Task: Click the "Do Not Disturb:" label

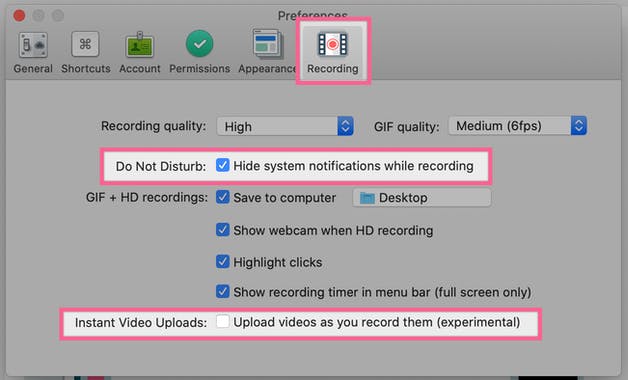Action: click(161, 166)
